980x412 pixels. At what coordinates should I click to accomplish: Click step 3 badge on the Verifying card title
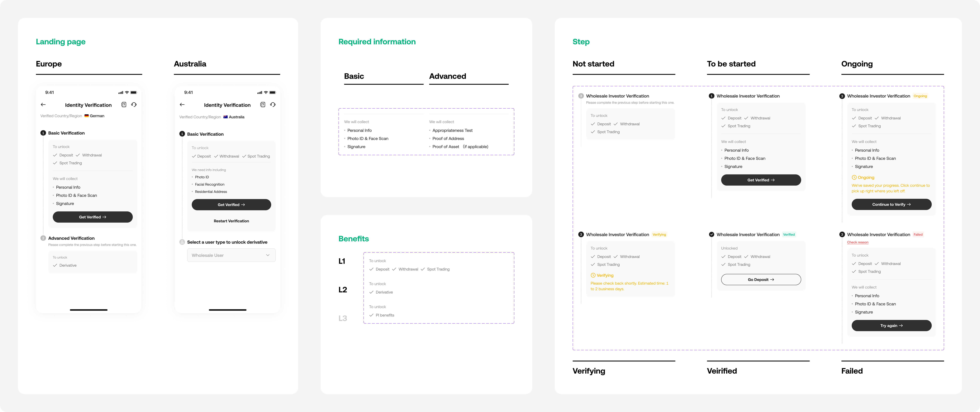coord(581,234)
